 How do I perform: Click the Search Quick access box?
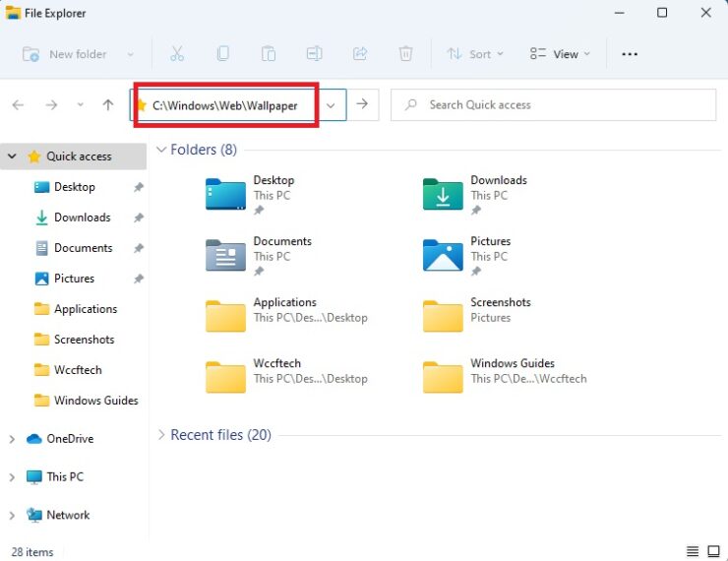[x=553, y=105]
